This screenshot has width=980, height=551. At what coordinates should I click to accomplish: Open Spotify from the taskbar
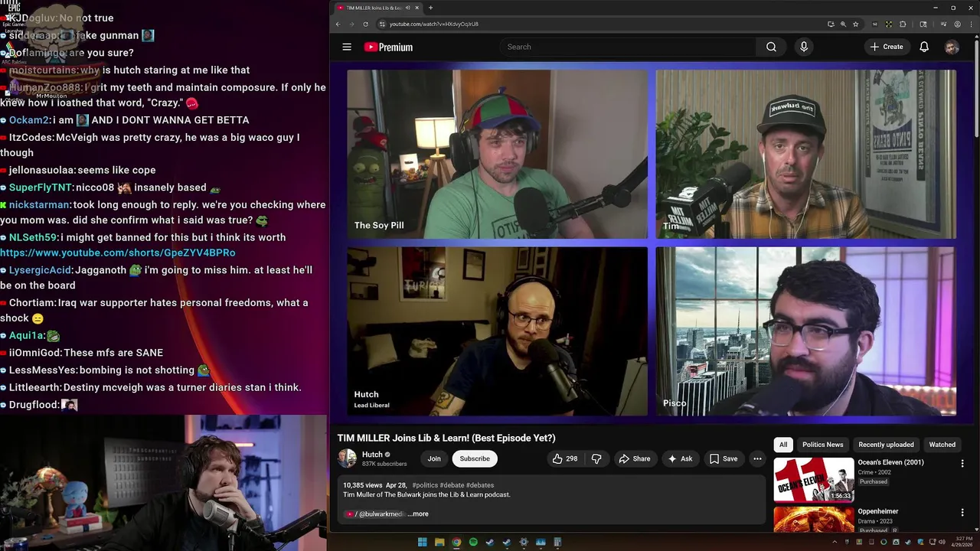[x=473, y=543]
